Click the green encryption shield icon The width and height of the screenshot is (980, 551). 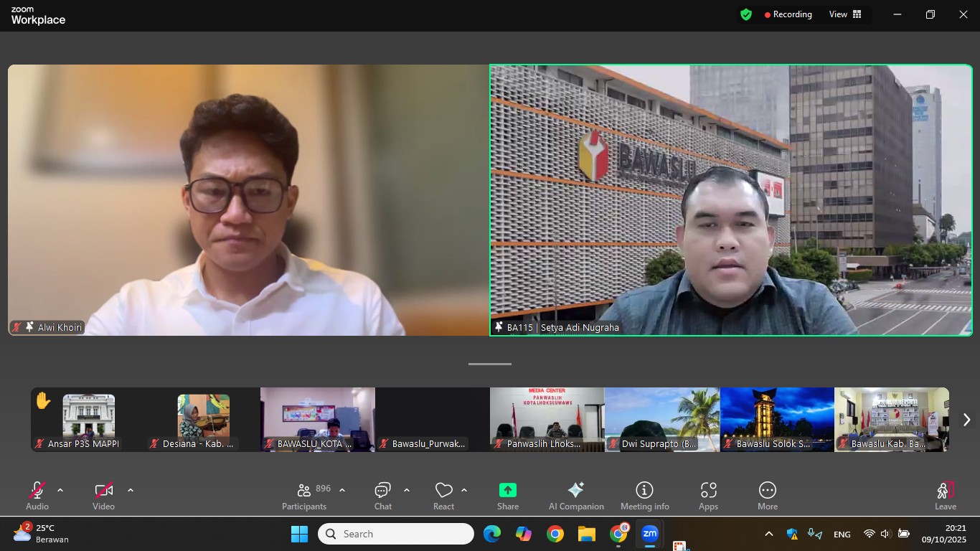746,14
